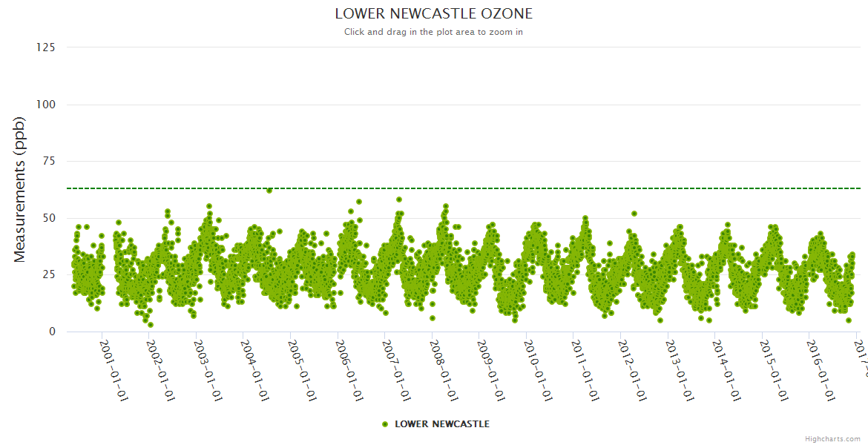Click the green legend marker for Lower Newcastle
The image size is (868, 445).
384,424
